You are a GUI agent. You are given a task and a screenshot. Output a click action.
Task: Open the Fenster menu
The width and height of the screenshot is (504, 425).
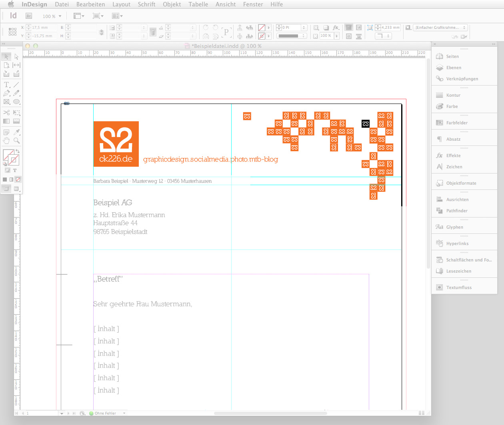(x=253, y=4)
